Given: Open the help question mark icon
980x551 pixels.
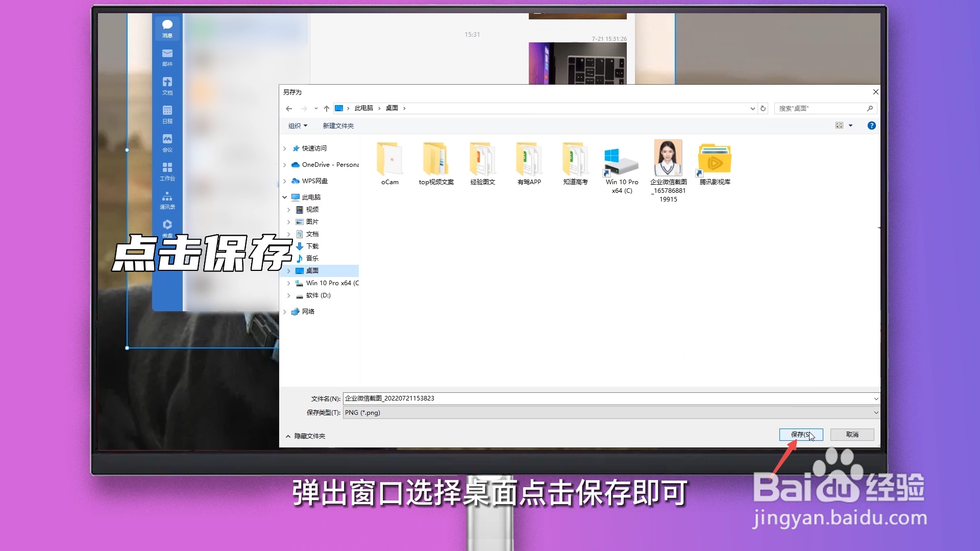Looking at the screenshot, I should [x=872, y=126].
